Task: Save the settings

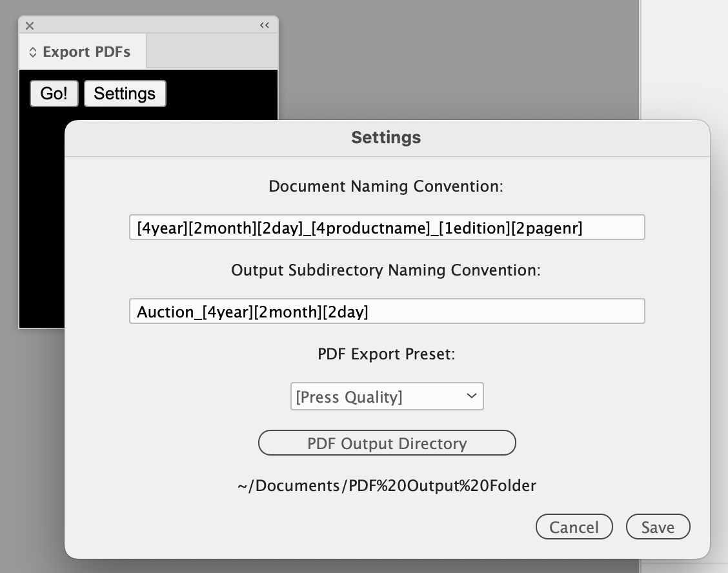Action: 658,527
